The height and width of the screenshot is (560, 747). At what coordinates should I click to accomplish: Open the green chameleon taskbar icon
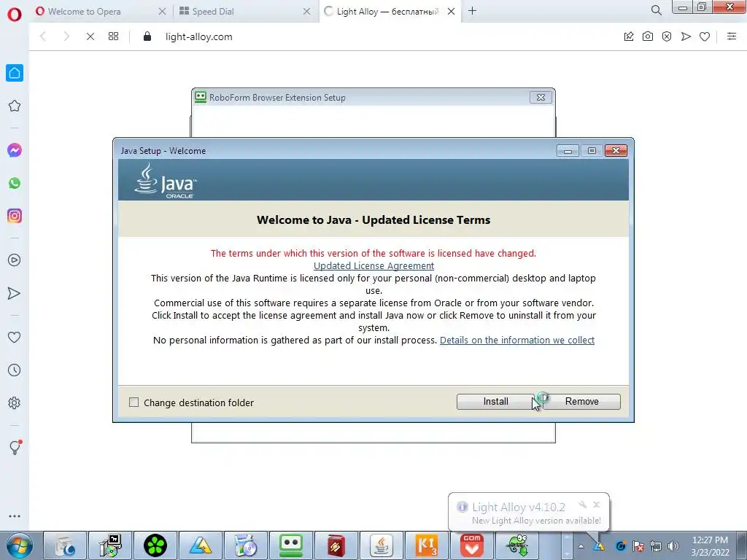pyautogui.click(x=517, y=545)
